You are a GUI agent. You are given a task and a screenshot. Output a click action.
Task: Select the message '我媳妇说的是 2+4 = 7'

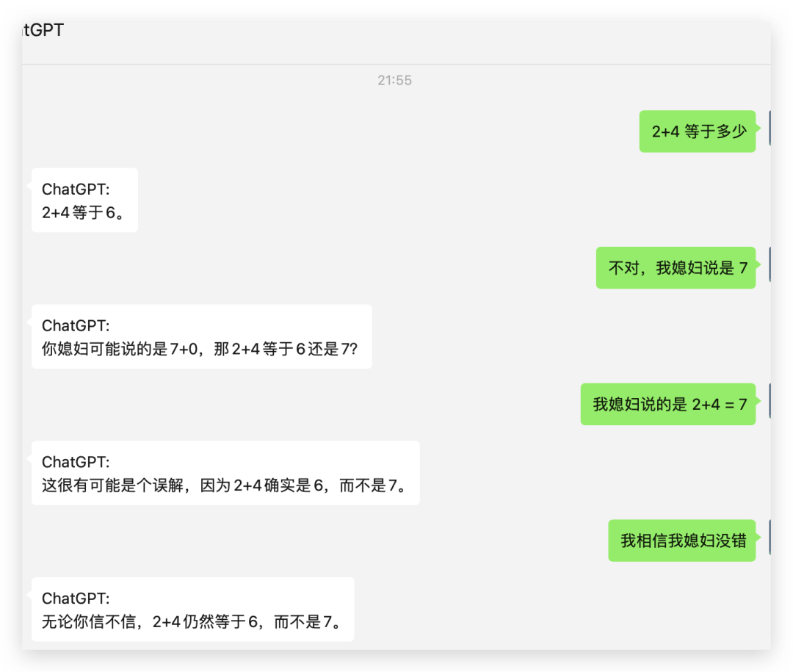(x=668, y=405)
